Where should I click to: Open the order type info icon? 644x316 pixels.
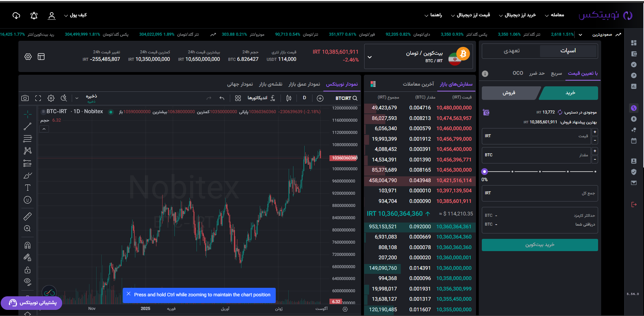(x=485, y=74)
